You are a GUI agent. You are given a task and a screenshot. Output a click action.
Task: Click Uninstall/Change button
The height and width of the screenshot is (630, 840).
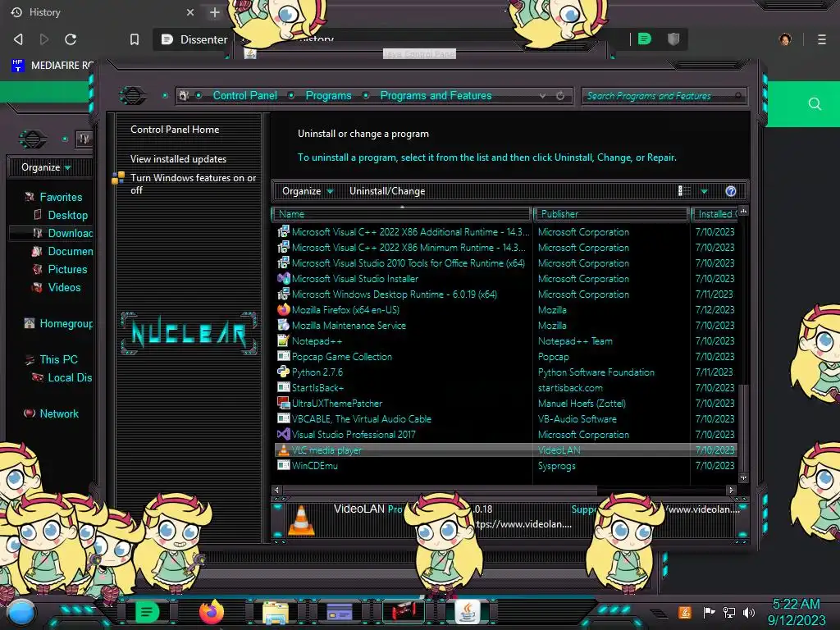coord(387,191)
